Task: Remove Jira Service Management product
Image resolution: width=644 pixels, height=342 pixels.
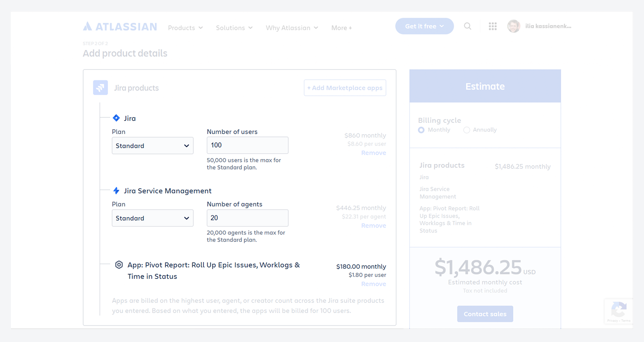Action: coord(374,225)
